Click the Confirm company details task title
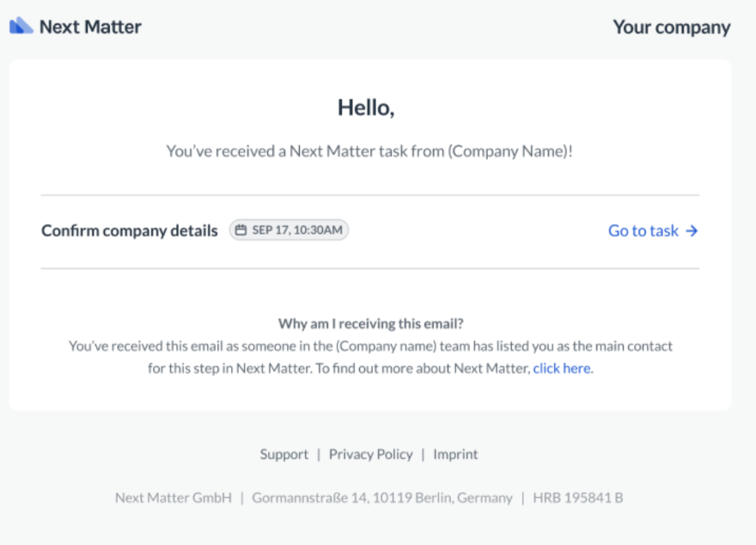The width and height of the screenshot is (756, 545). [x=129, y=230]
